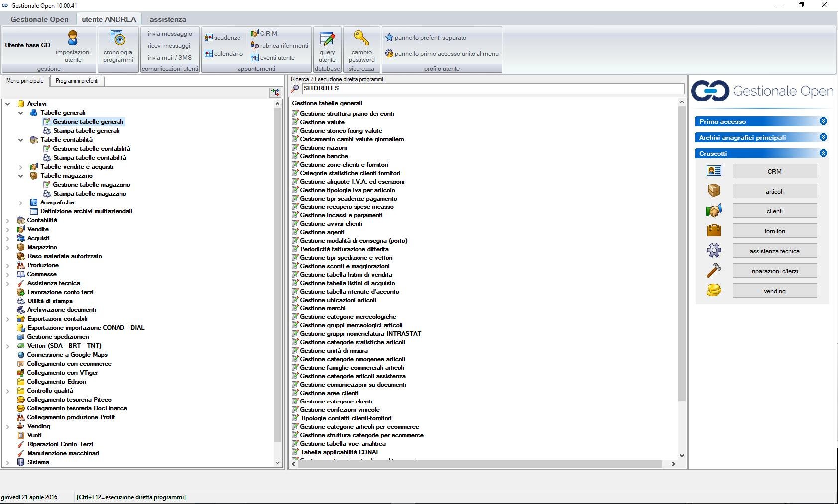Screen dimensions: 838x504
Task: Collapse the Cruscotti section
Action: pos(824,153)
